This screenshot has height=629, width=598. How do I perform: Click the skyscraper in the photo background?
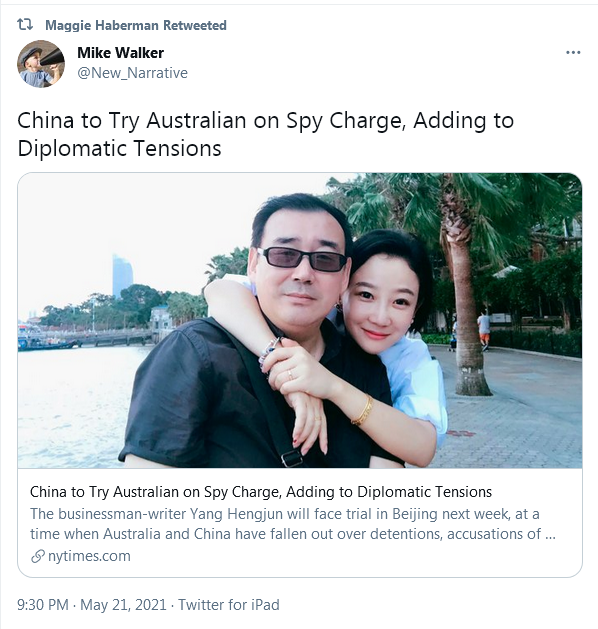pos(122,276)
